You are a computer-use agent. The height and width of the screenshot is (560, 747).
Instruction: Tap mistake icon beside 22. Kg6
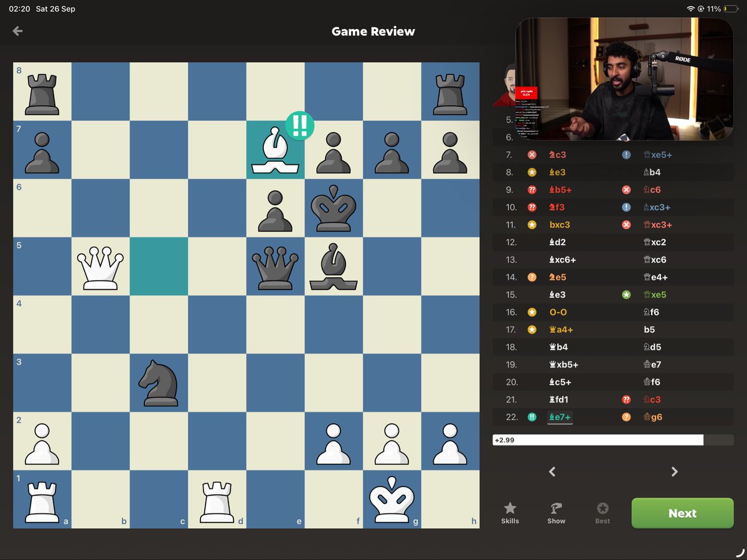coord(626,417)
